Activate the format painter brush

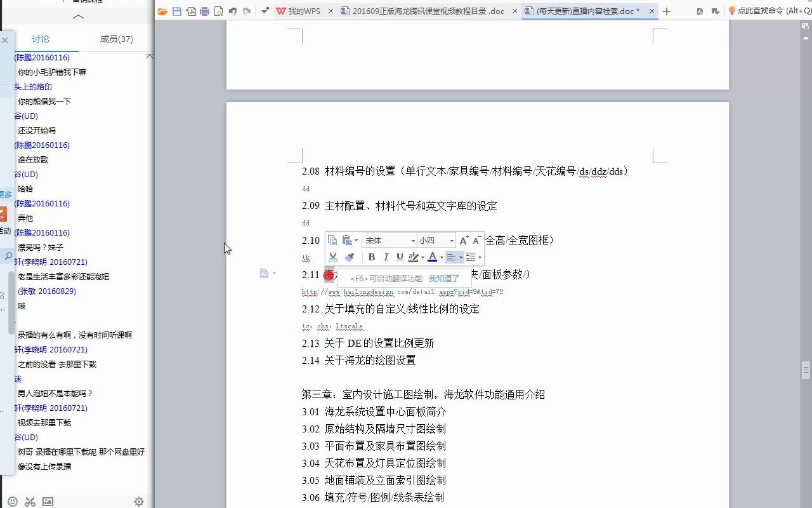[x=349, y=257]
